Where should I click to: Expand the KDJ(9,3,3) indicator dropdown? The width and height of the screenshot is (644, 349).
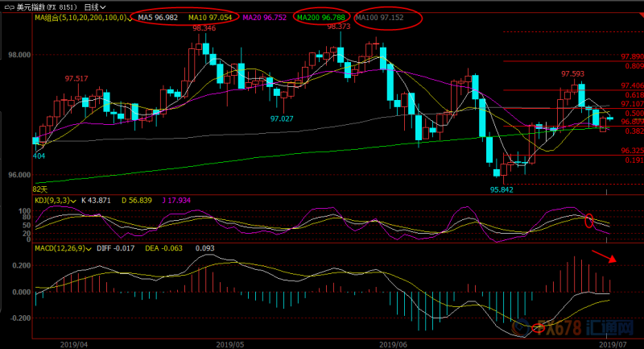pyautogui.click(x=73, y=201)
